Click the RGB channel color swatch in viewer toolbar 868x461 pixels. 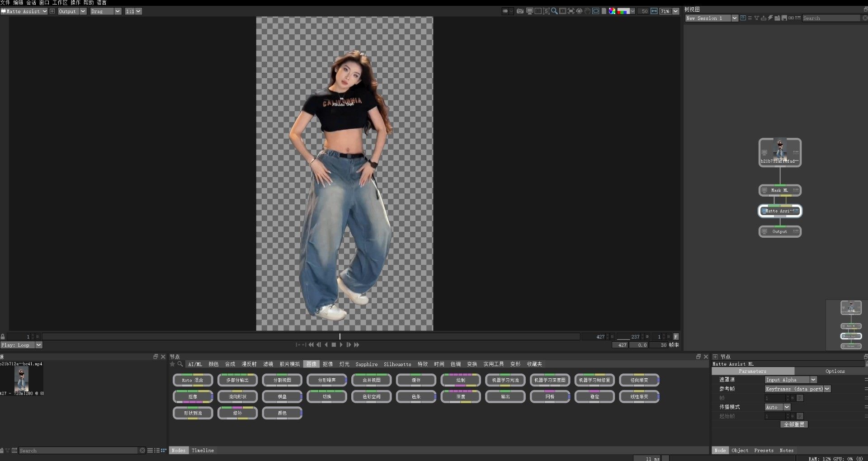click(x=623, y=11)
